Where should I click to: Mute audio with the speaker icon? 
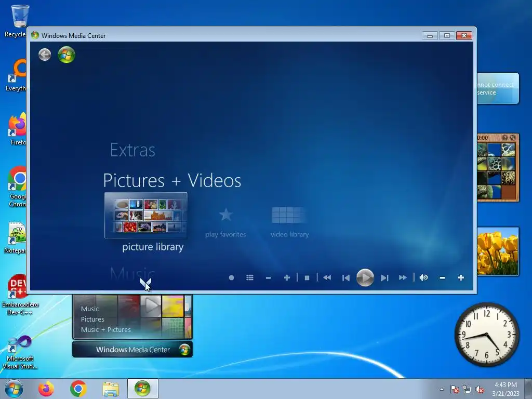click(x=423, y=278)
